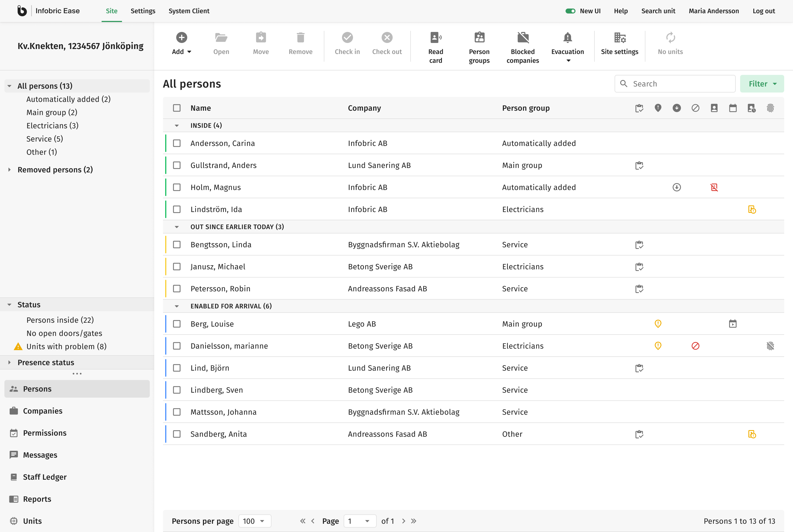The height and width of the screenshot is (532, 793).
Task: Click the Search input field
Action: click(x=675, y=84)
